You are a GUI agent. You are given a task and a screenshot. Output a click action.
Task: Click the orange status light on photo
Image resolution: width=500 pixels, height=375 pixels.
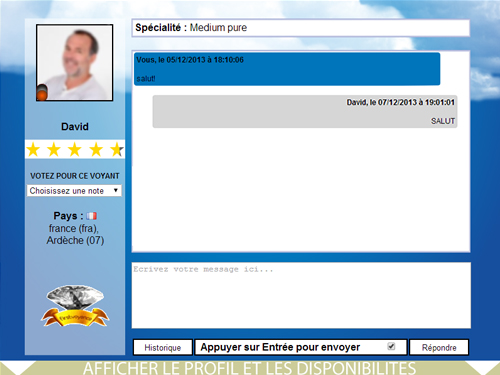pos(42,93)
